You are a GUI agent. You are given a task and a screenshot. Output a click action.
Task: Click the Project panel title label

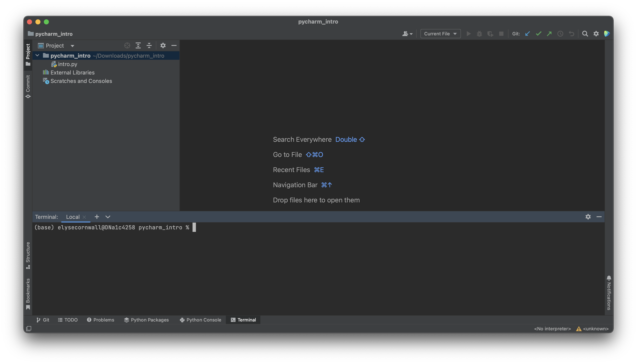(55, 45)
